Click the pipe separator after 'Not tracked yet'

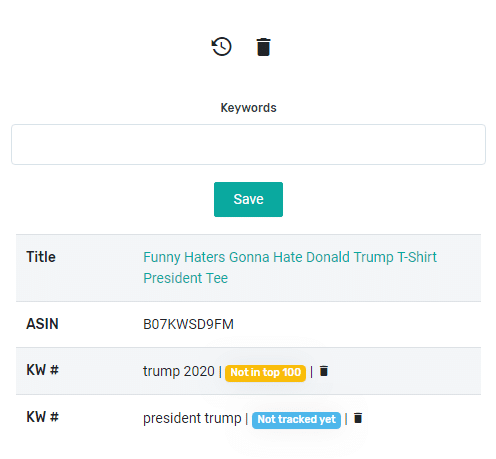346,419
